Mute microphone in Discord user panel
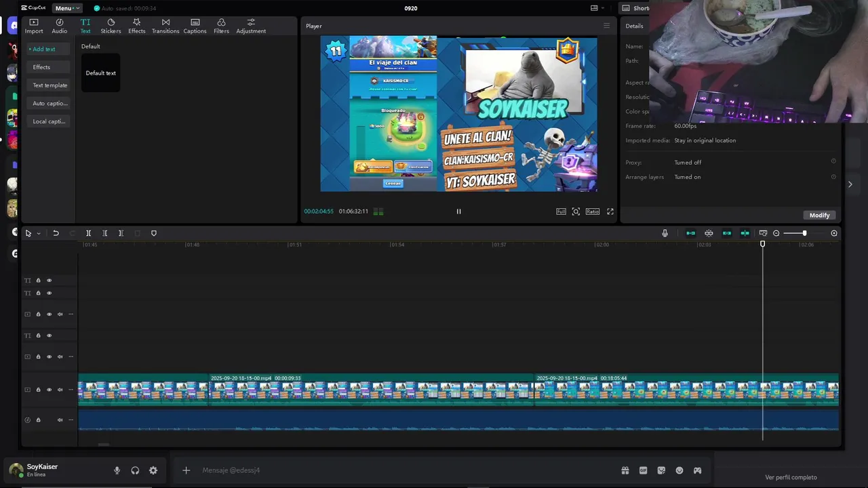 point(117,470)
